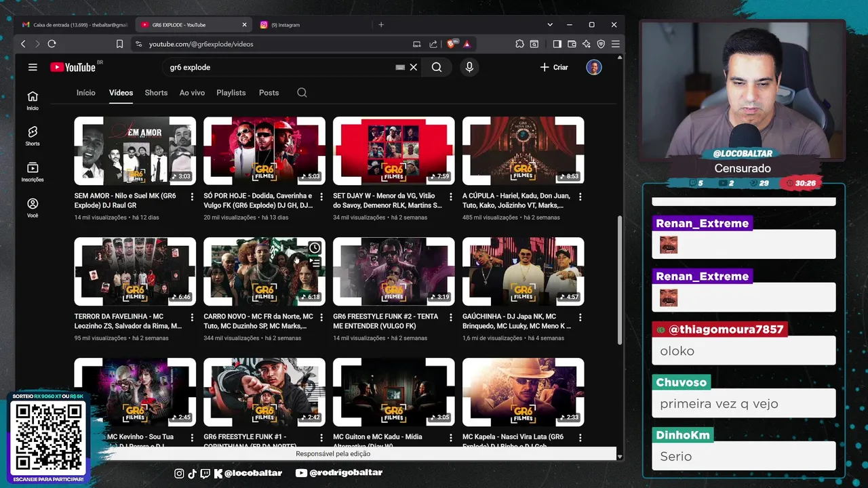The image size is (868, 488).
Task: Click the share icon in address bar
Action: (x=433, y=44)
